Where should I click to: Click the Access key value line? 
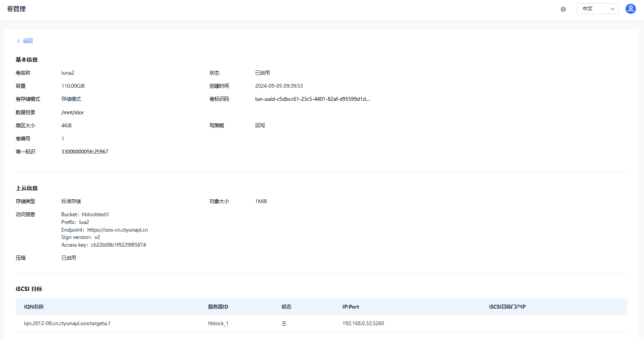click(104, 245)
